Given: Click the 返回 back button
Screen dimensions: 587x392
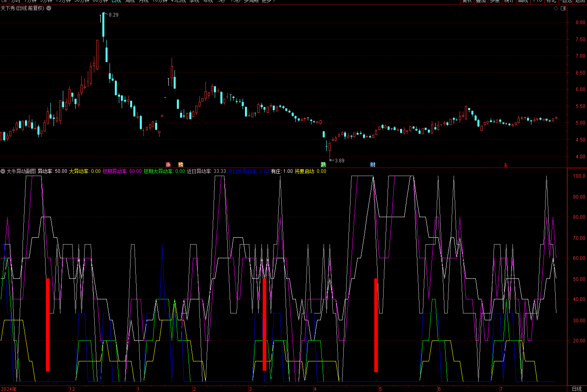Looking at the screenshot, I should (x=580, y=1).
